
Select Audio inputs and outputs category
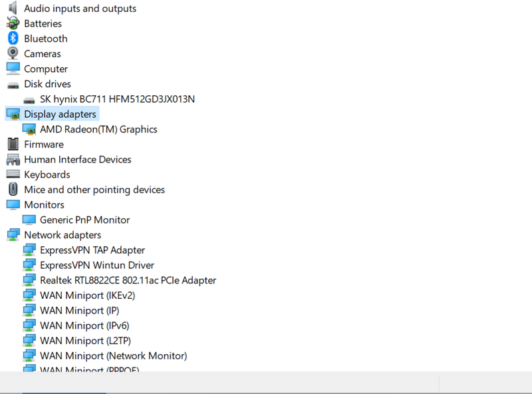(x=80, y=9)
